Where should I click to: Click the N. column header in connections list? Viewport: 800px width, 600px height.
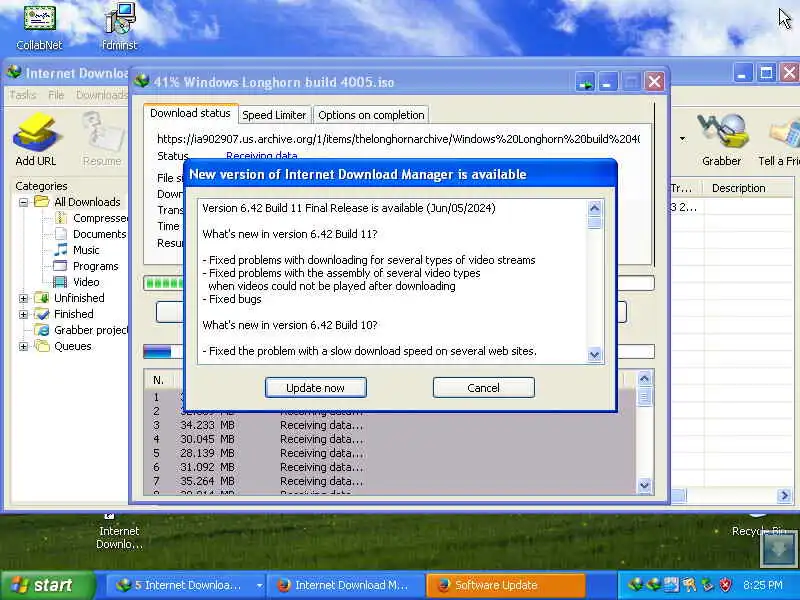[158, 380]
